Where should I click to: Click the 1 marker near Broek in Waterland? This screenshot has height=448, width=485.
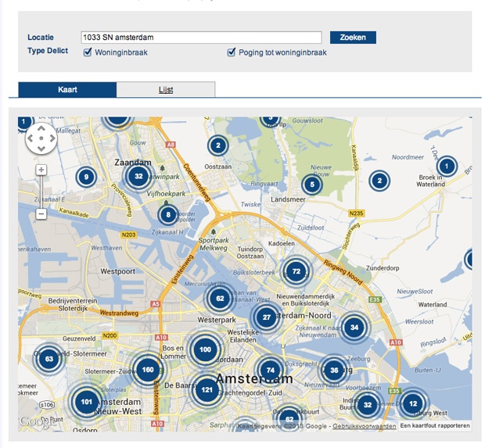pos(447,167)
